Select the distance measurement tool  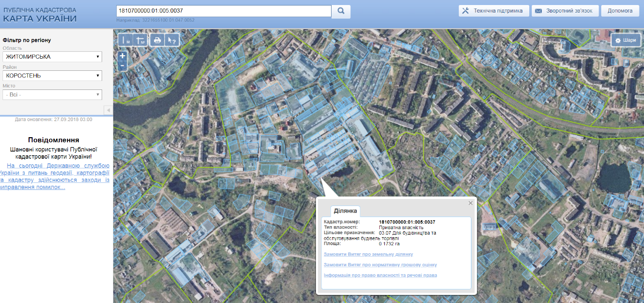coord(126,41)
